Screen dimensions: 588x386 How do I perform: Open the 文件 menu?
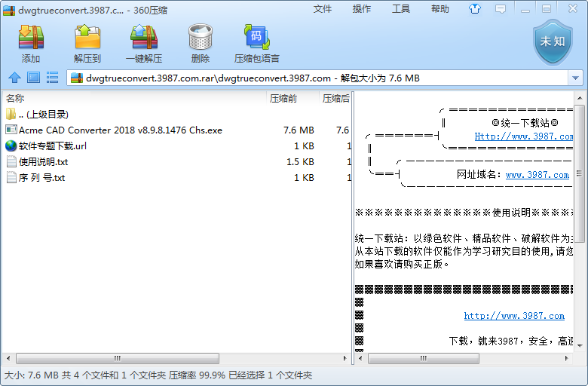click(x=323, y=8)
